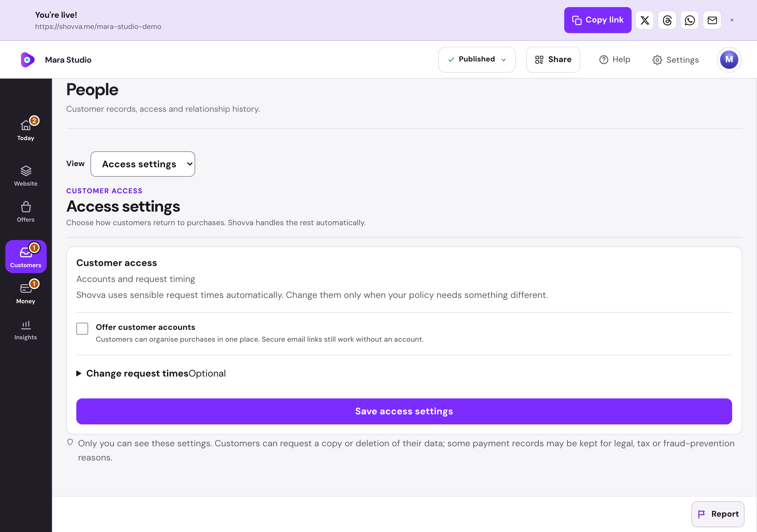Image resolution: width=757 pixels, height=532 pixels.
Task: Open the View Access settings dropdown
Action: [143, 164]
